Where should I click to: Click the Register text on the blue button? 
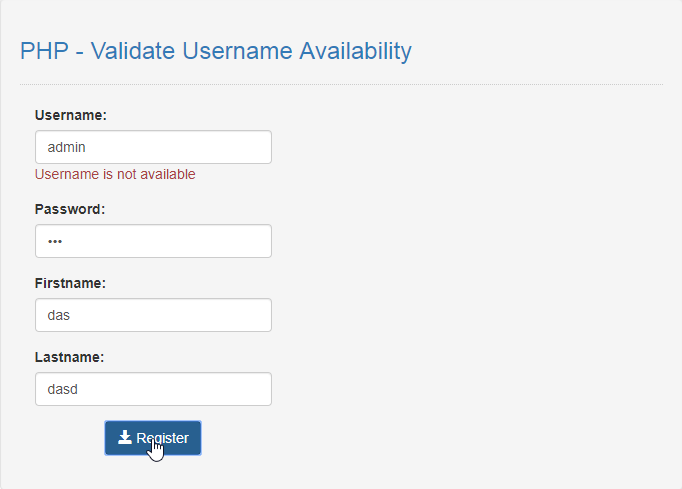point(163,438)
